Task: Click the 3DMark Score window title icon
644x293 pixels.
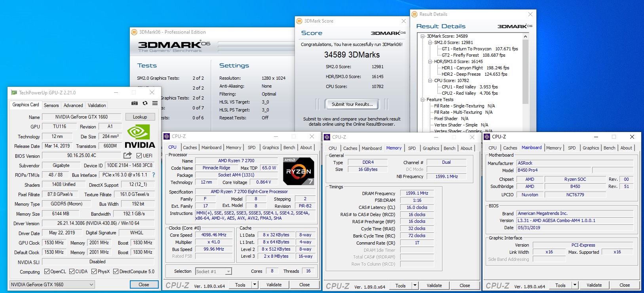Action: [299, 21]
